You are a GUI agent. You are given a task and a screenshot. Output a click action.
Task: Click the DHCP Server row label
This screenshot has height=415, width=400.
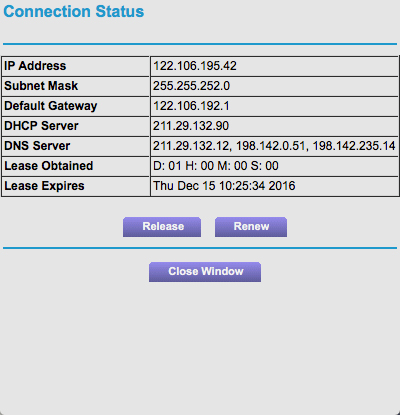coord(41,126)
